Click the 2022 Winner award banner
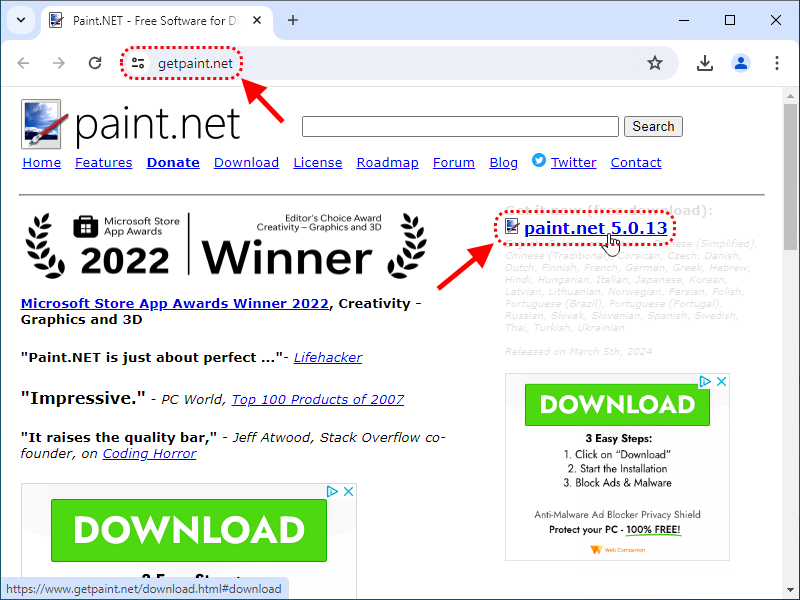Viewport: 800px width, 600px height. (x=227, y=246)
